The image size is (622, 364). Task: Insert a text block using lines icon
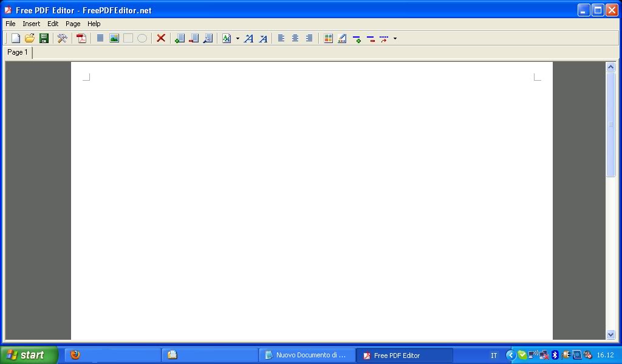point(100,38)
